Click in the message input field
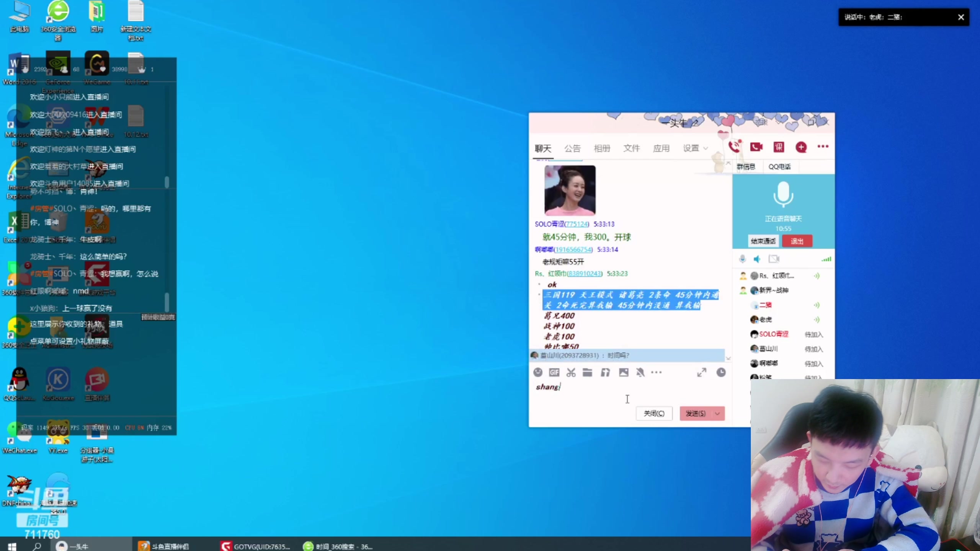The image size is (980, 551). tap(630, 392)
